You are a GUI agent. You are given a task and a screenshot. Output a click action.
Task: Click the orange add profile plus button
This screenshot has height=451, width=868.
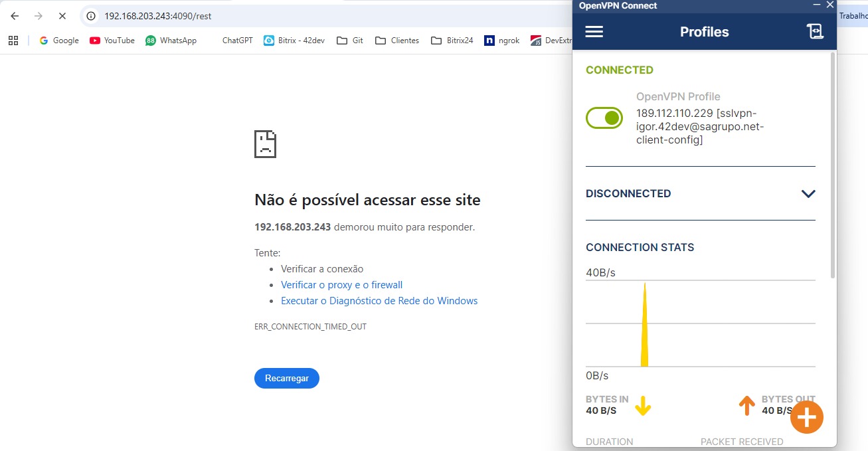coord(806,417)
